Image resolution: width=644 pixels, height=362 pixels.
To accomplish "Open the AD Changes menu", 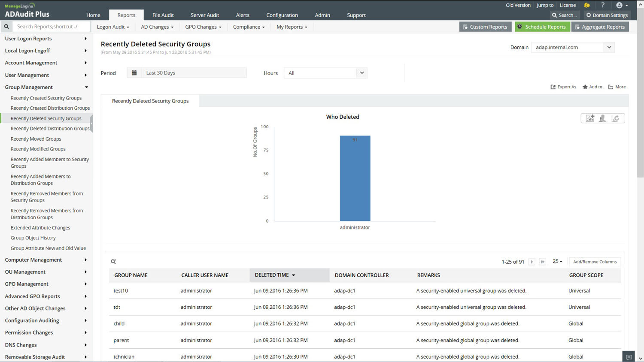I will tap(157, 27).
